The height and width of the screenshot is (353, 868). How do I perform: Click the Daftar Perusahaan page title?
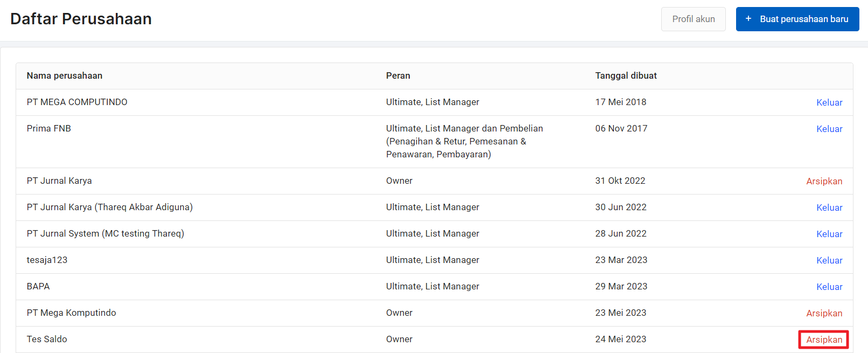(81, 19)
